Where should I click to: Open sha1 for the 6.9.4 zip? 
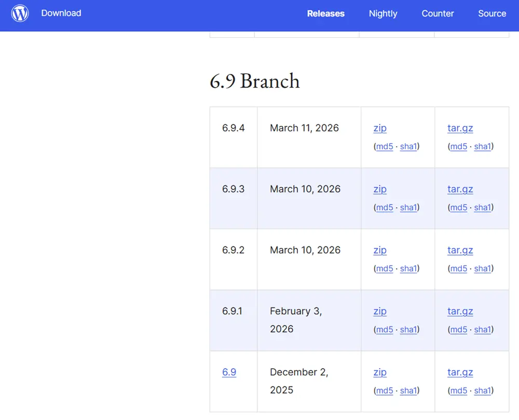click(408, 147)
